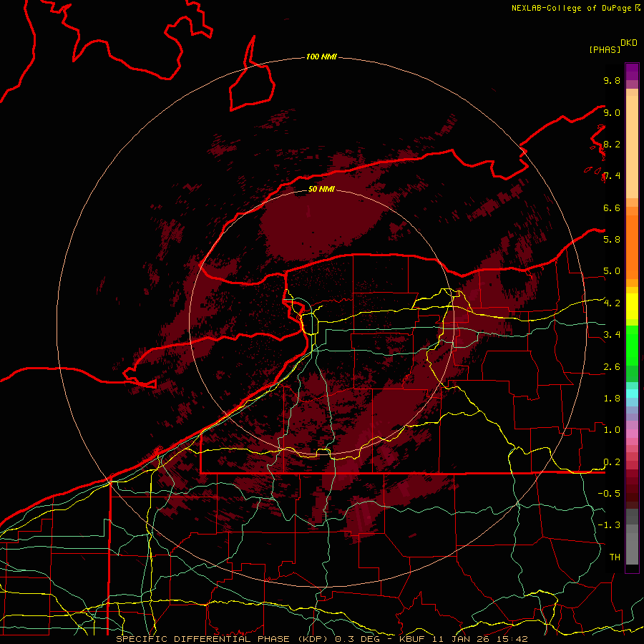This screenshot has width=644, height=644.
Task: Click the 9.8 color scale value
Action: click(x=612, y=80)
